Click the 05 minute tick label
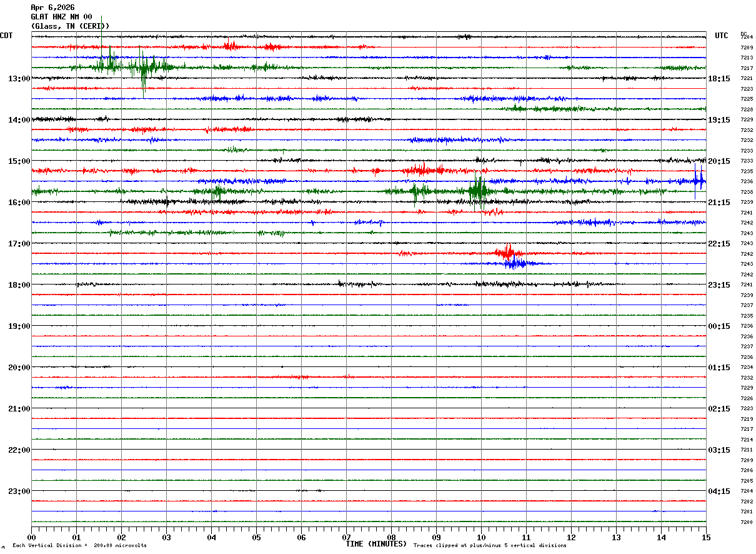 256,538
